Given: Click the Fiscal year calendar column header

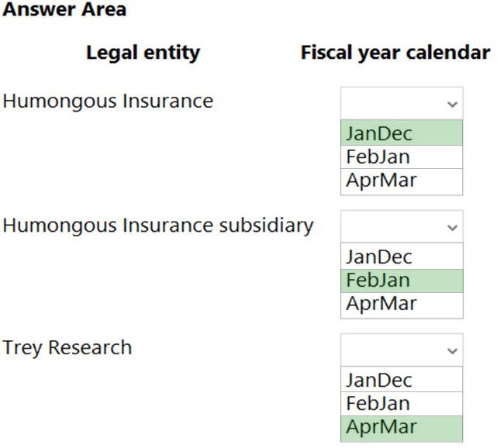Looking at the screenshot, I should pyautogui.click(x=395, y=53).
